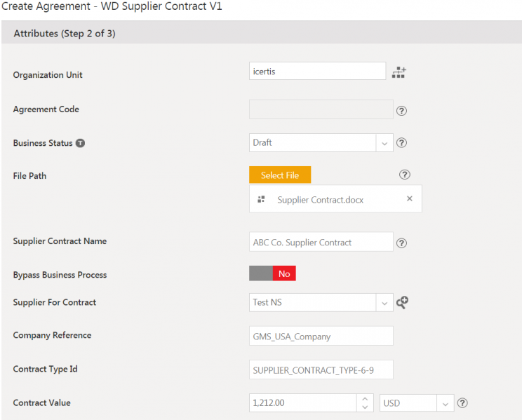Click the Select File button
Image resolution: width=522 pixels, height=420 pixels.
click(280, 175)
